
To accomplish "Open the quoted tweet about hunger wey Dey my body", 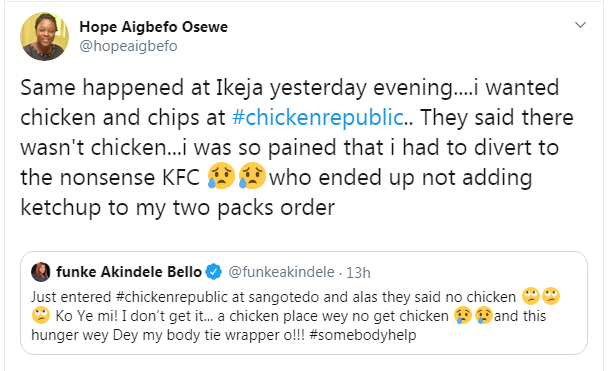I will (304, 303).
